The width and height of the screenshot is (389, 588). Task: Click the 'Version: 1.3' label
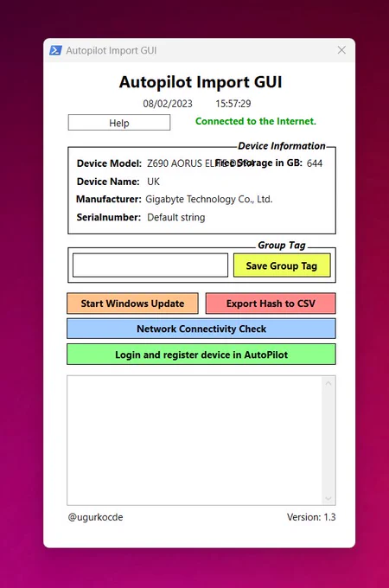coord(311,517)
